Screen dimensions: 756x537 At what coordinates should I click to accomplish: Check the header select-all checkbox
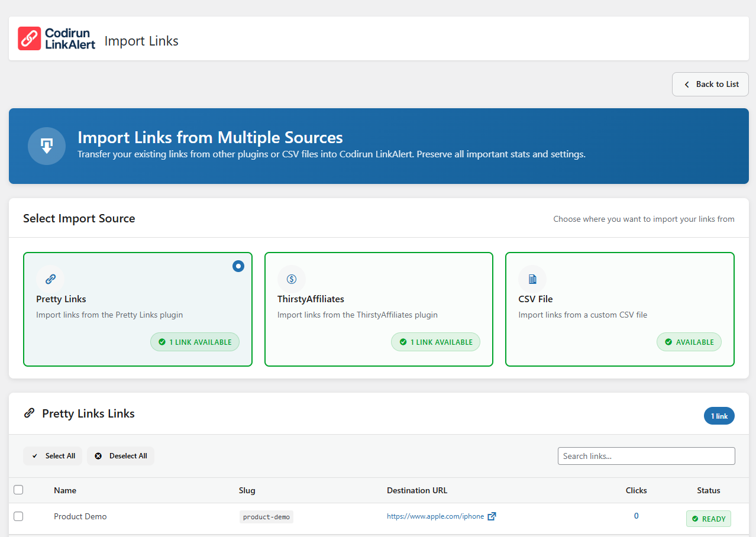pos(18,490)
